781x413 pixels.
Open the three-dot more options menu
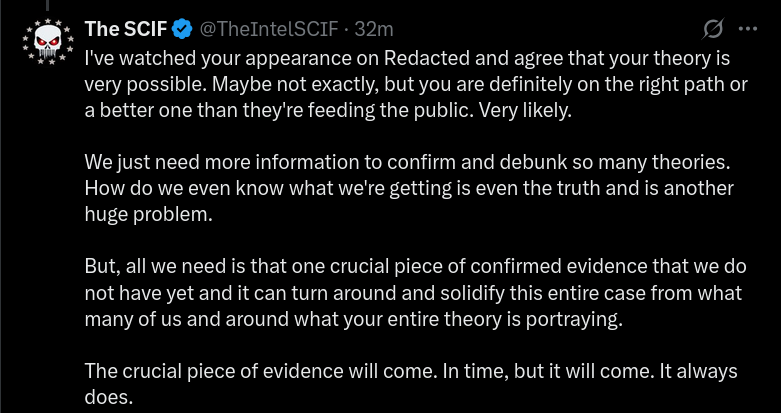747,28
